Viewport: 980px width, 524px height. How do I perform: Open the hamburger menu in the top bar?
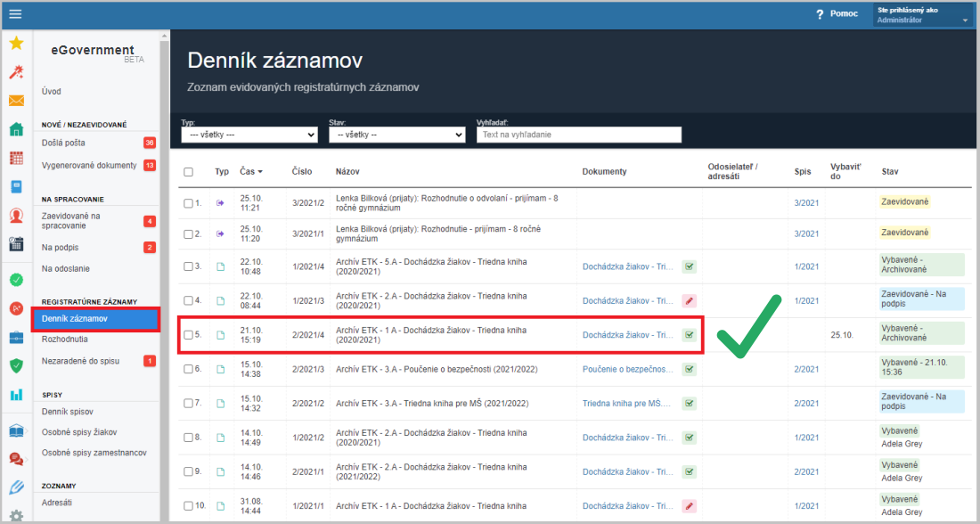[x=15, y=13]
